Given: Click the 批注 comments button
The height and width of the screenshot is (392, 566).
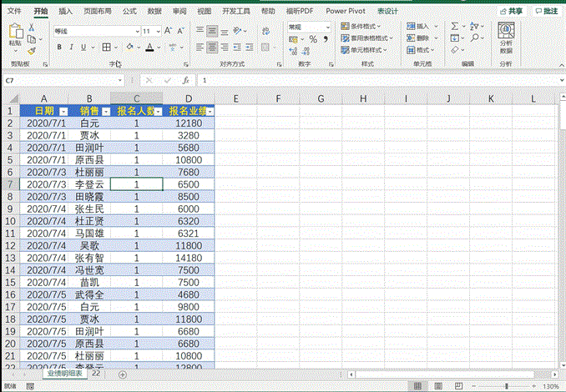Looking at the screenshot, I should 547,12.
